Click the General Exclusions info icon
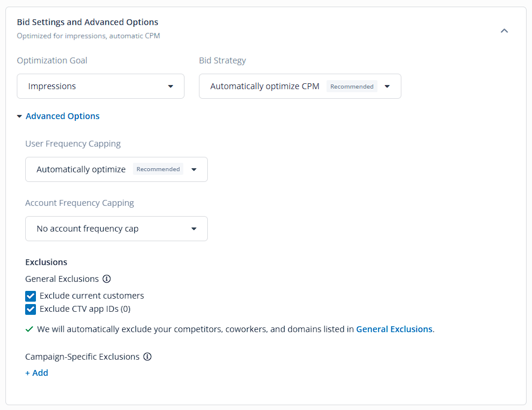The width and height of the screenshot is (532, 410). [x=107, y=279]
